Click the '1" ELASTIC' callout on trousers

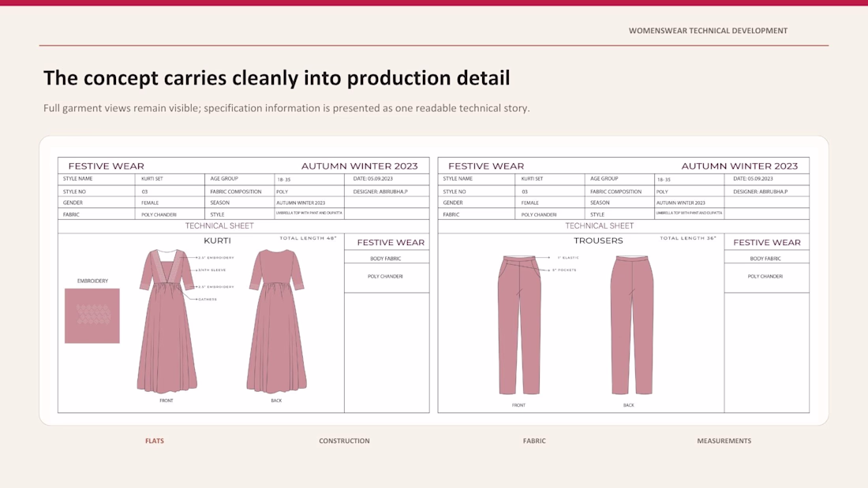(x=568, y=258)
